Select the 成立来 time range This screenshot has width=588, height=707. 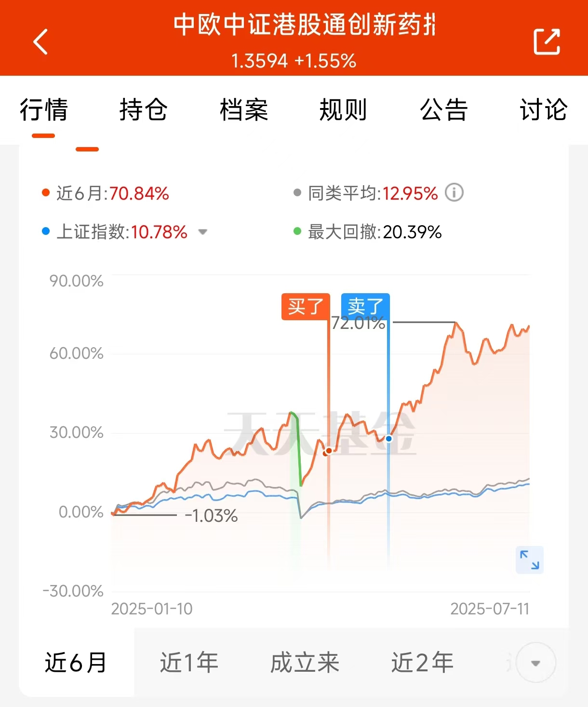tap(305, 662)
